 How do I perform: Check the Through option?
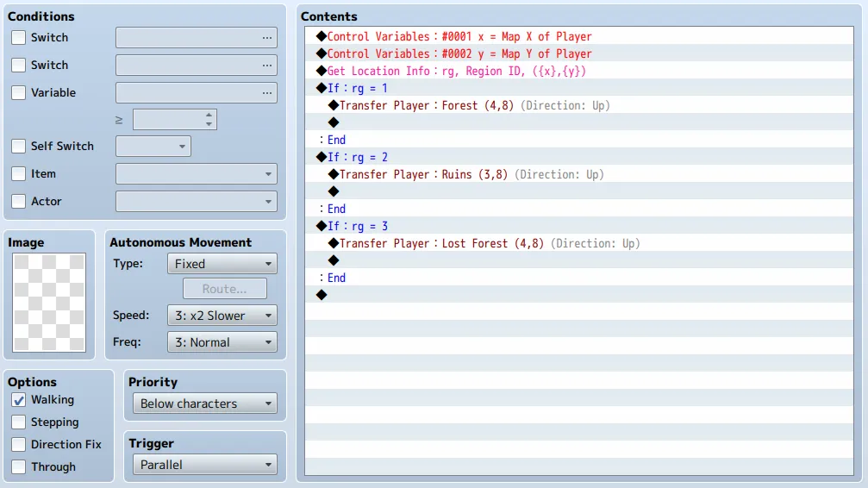pos(18,467)
